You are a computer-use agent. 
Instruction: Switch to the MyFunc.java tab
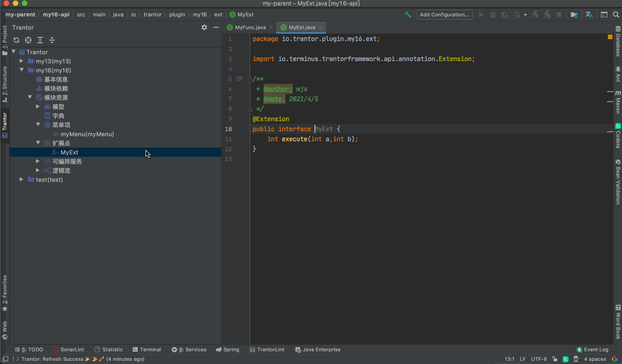pos(249,27)
